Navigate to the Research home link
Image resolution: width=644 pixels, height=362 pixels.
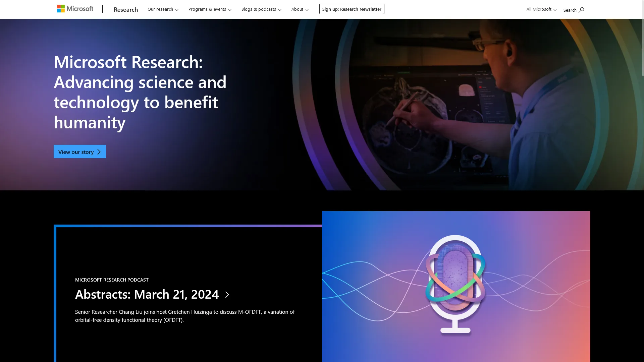(x=126, y=9)
